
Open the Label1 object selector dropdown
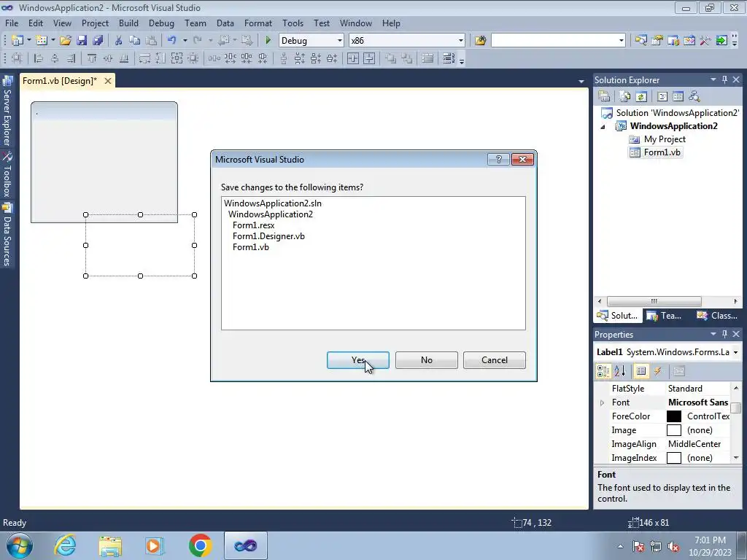click(735, 352)
